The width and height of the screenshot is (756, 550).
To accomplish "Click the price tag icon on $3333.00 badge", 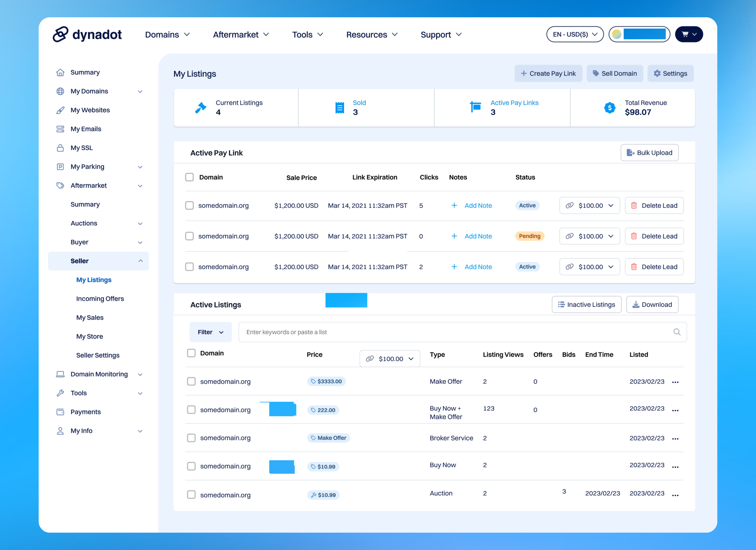I will (x=313, y=381).
